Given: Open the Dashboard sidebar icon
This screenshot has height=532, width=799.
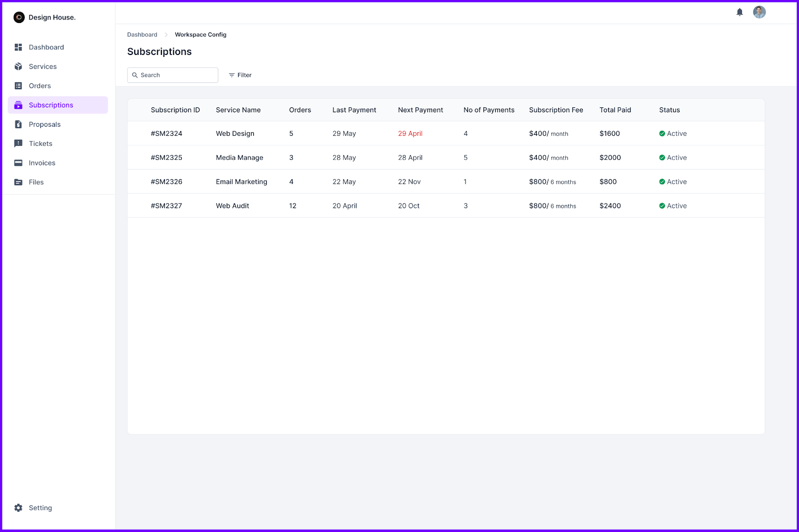Looking at the screenshot, I should [x=18, y=47].
